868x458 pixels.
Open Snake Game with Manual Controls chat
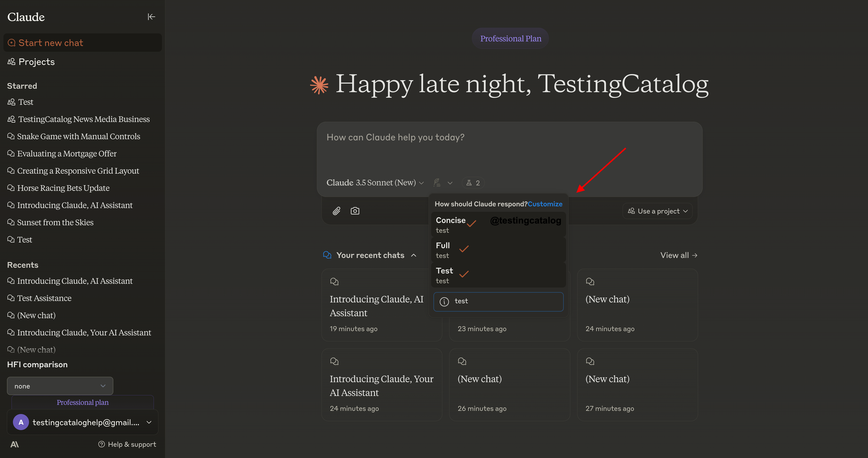(74, 136)
